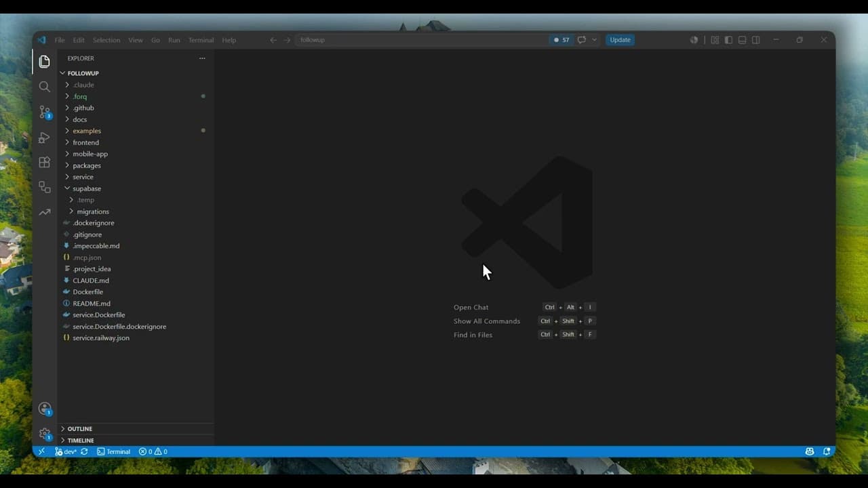Image resolution: width=868 pixels, height=488 pixels.
Task: Open the Run and Debug view
Action: (x=45, y=138)
